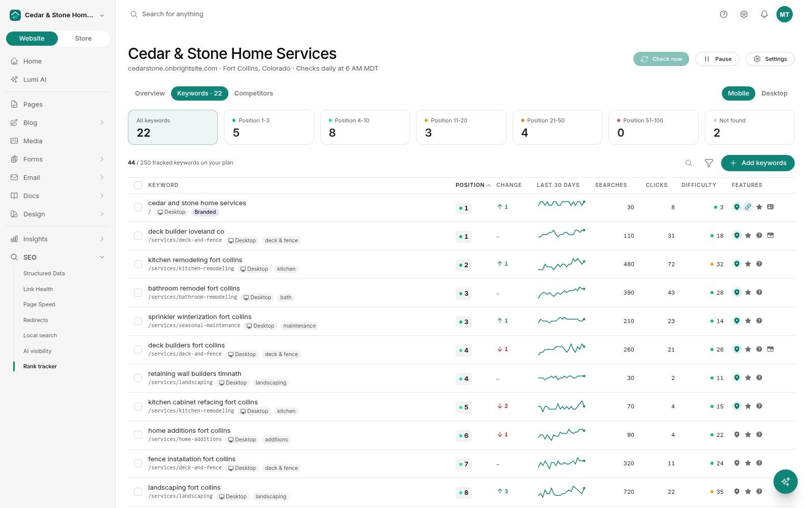Expand the Email sidebar section

(102, 178)
